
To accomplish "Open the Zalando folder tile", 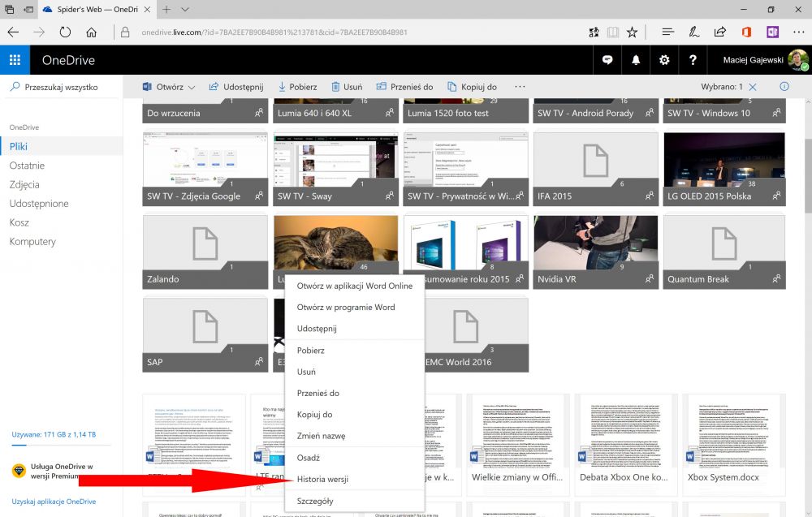I will [x=205, y=252].
